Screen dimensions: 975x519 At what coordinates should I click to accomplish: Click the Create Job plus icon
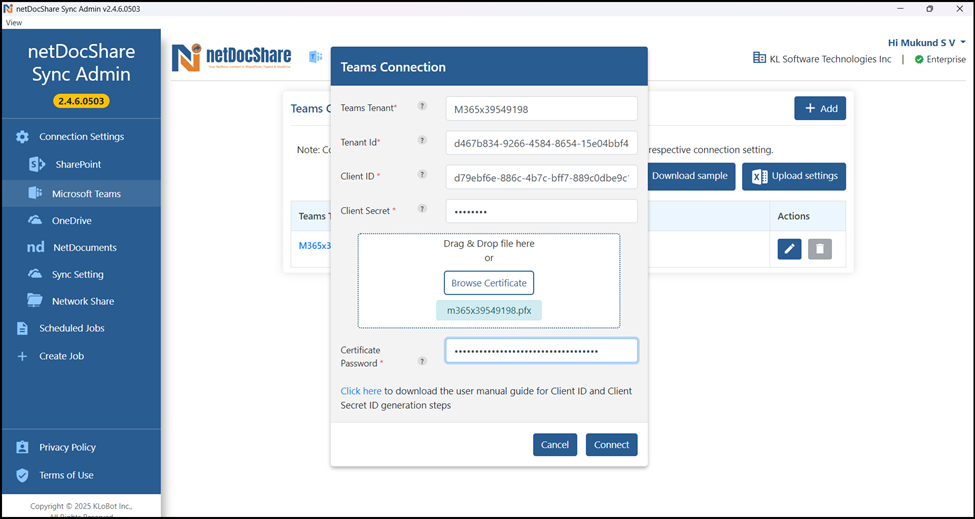tap(22, 356)
